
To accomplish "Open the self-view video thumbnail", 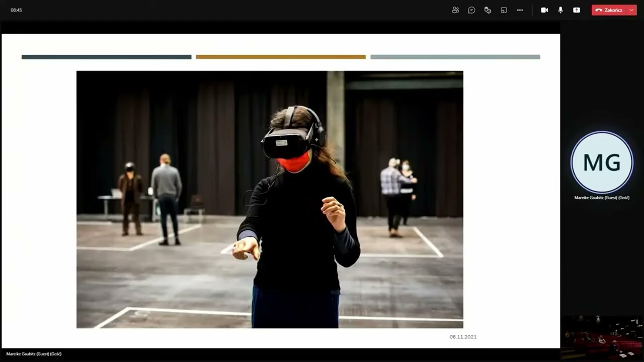I will tap(603, 338).
